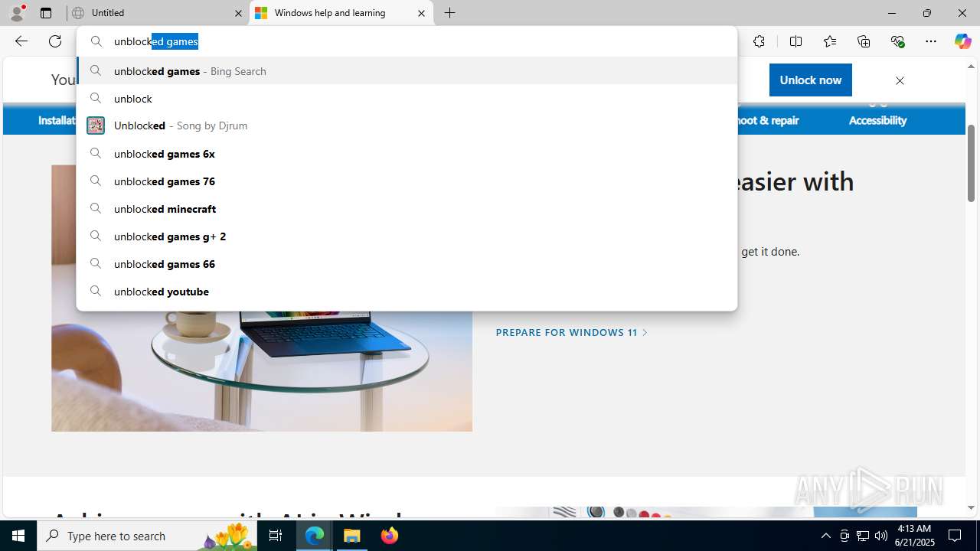Open Collections icon

864,41
